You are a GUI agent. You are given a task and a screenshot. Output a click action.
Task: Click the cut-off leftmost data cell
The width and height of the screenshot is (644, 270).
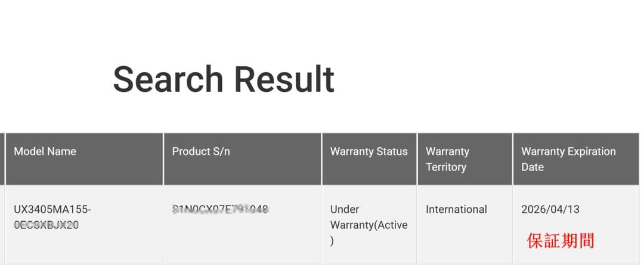(2, 225)
